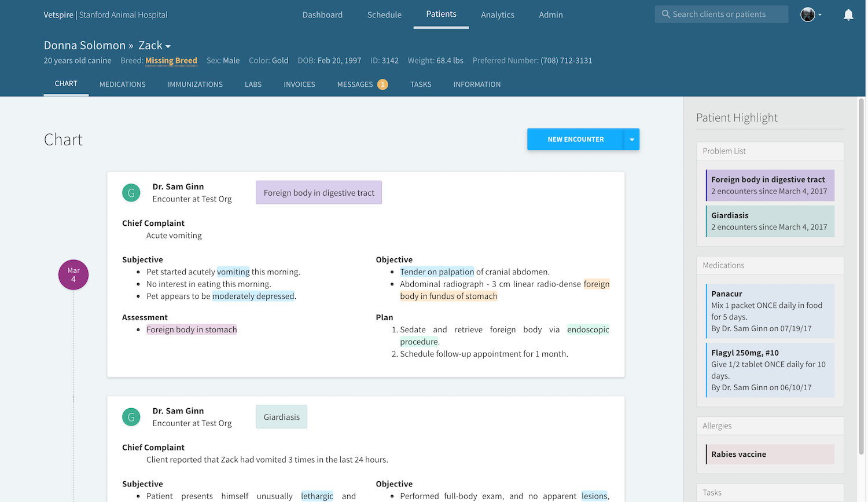This screenshot has width=868, height=502.
Task: Open the unread count badge on Messages
Action: (x=382, y=84)
